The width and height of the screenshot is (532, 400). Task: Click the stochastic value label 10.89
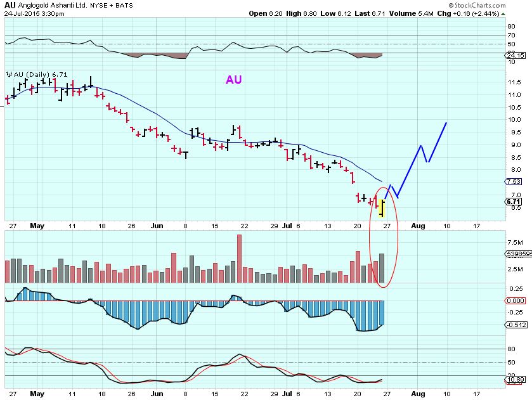click(x=515, y=379)
